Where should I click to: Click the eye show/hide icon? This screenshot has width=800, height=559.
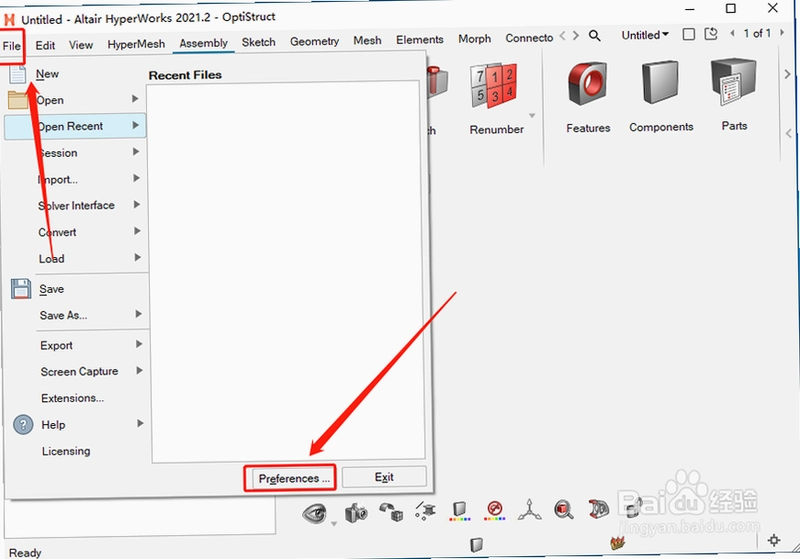314,513
